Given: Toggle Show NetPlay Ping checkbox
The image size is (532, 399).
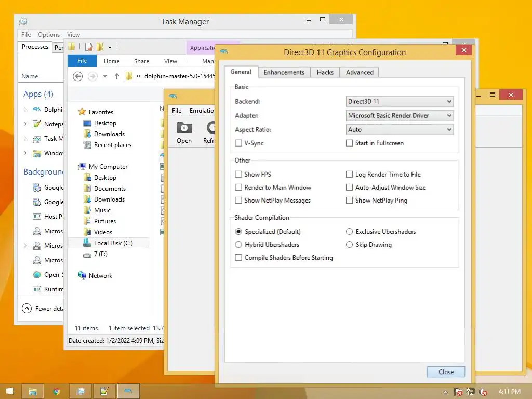Looking at the screenshot, I should tap(349, 201).
